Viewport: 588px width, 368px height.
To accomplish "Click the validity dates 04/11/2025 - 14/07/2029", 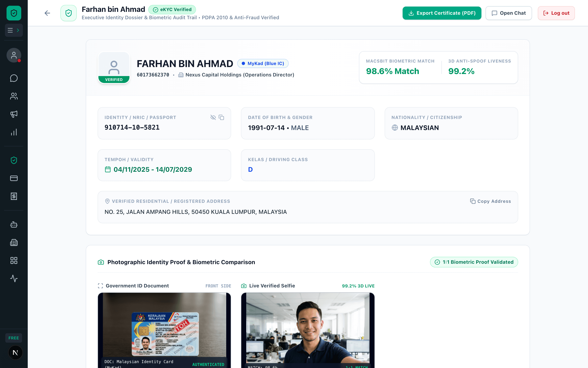I will (x=153, y=169).
